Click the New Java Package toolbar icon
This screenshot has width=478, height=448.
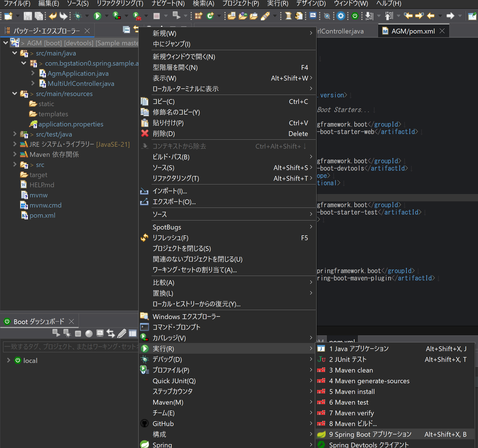198,16
